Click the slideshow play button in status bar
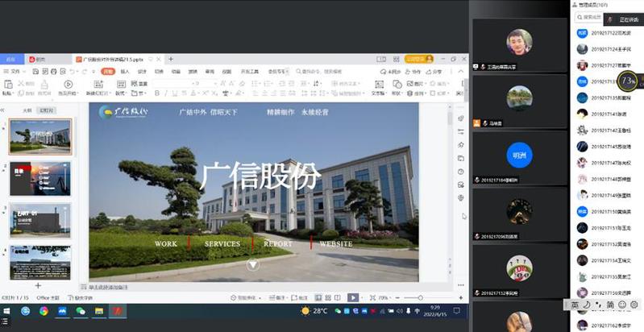The height and width of the screenshot is (332, 644). pyautogui.click(x=353, y=297)
